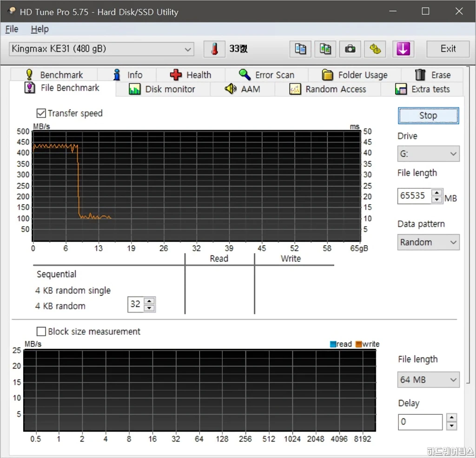Viewport: 476px width, 458px height.
Task: Increase File length 65535 with up arrow
Action: coord(436,193)
